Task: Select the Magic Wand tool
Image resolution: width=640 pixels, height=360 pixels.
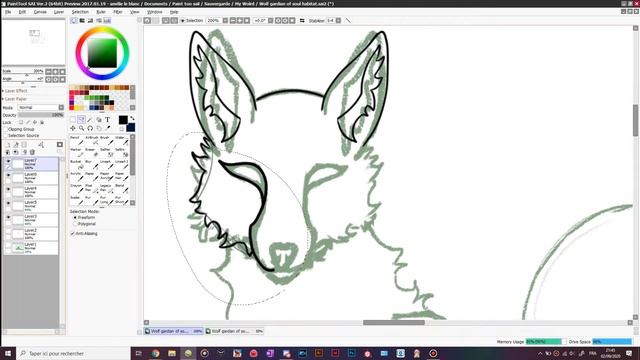Action: pyautogui.click(x=90, y=120)
